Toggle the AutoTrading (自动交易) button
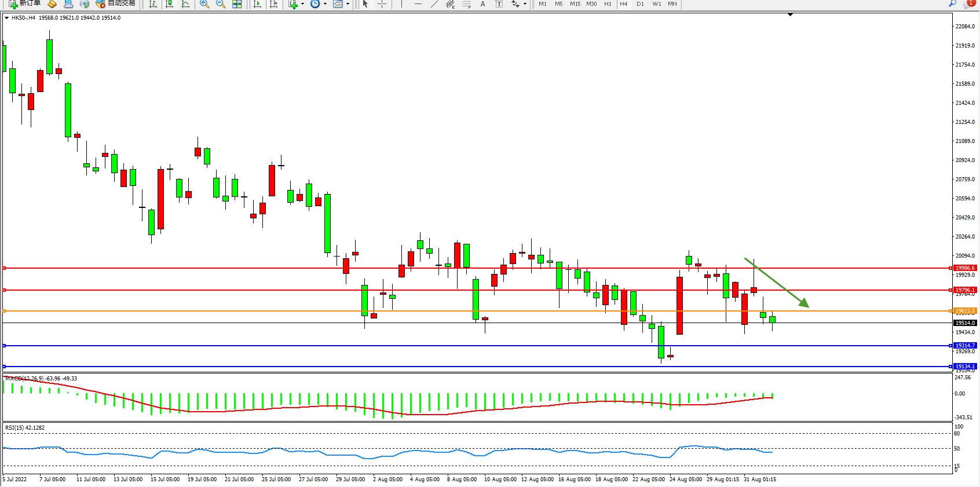The image size is (980, 487). click(115, 3)
